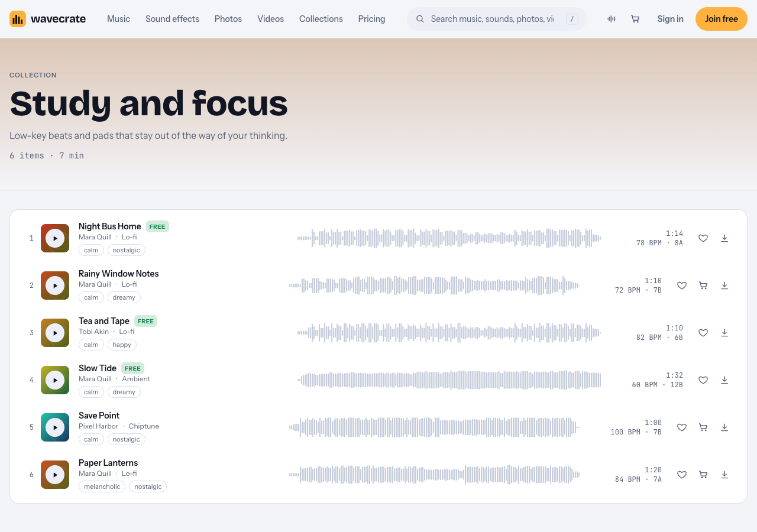Add Rainy Window Notes to cart
This screenshot has width=757, height=532.
tap(703, 286)
